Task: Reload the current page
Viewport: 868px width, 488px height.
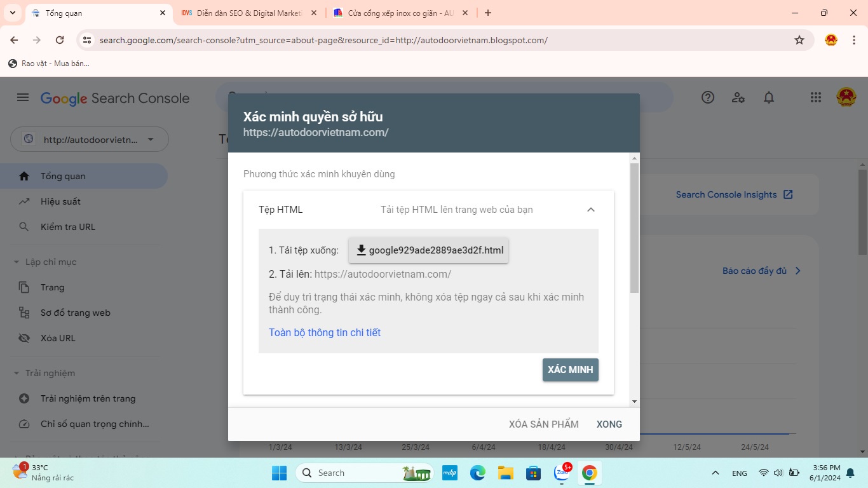Action: (x=60, y=40)
